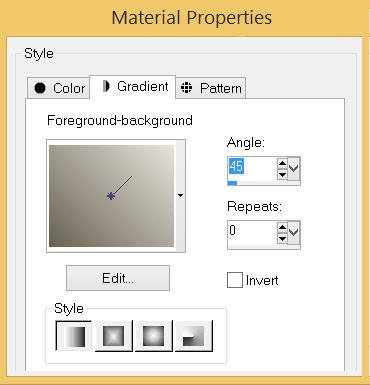Expand the Angle slider dropdown
Screen dimensions: 370x385
pos(294,168)
